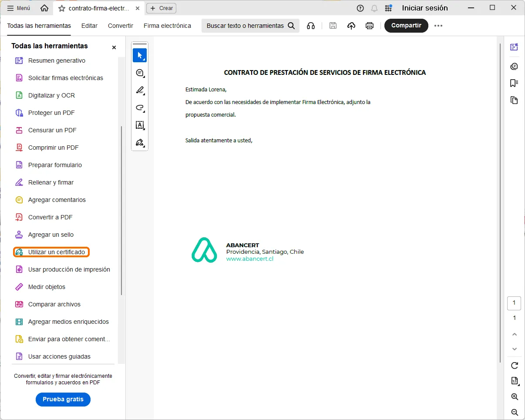Click the cloud upload icon
This screenshot has width=525, height=420.
point(351,26)
